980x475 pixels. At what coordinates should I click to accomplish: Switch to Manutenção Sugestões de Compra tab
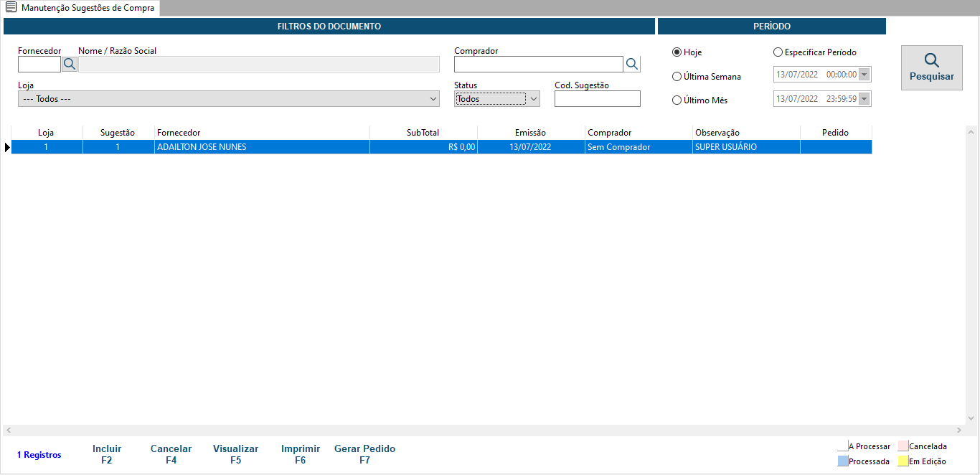tap(80, 8)
